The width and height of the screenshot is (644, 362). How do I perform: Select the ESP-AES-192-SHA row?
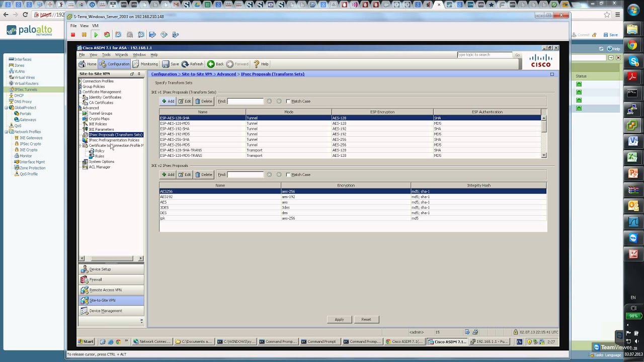[350, 129]
